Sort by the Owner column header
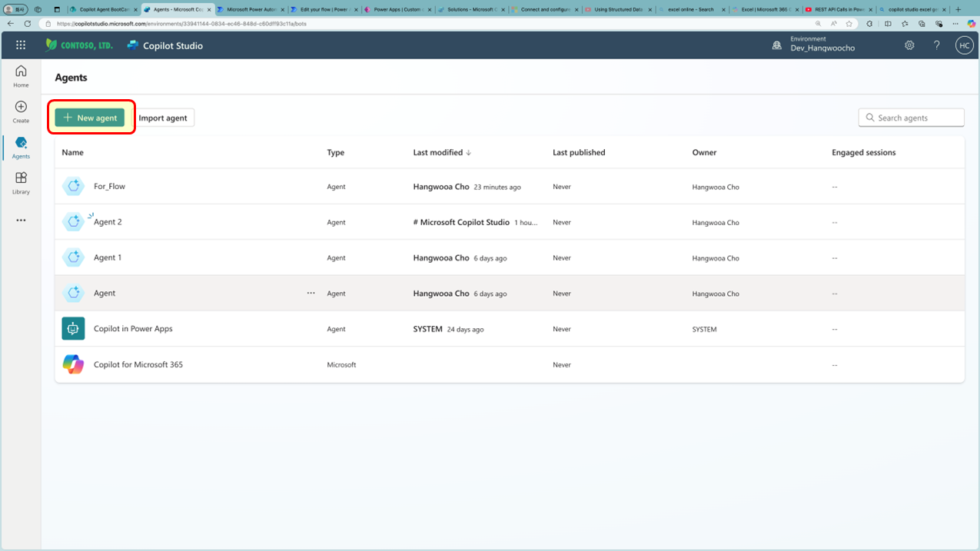 point(704,152)
